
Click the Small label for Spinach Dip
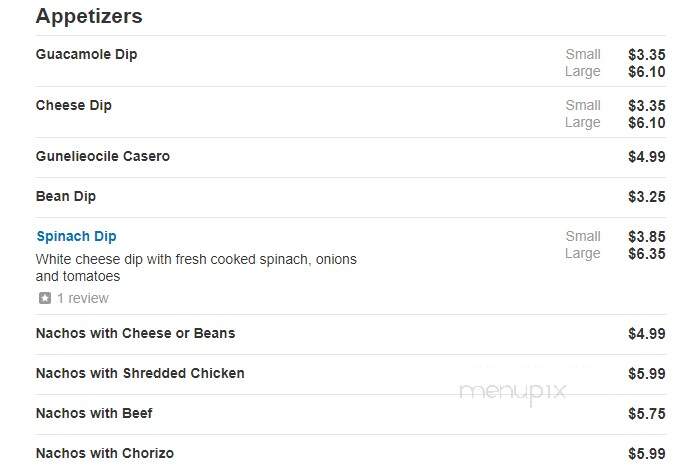tap(583, 237)
